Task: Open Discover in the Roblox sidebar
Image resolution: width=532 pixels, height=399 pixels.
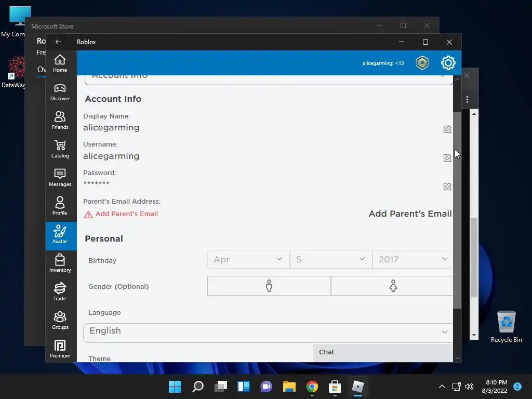Action: 60,92
